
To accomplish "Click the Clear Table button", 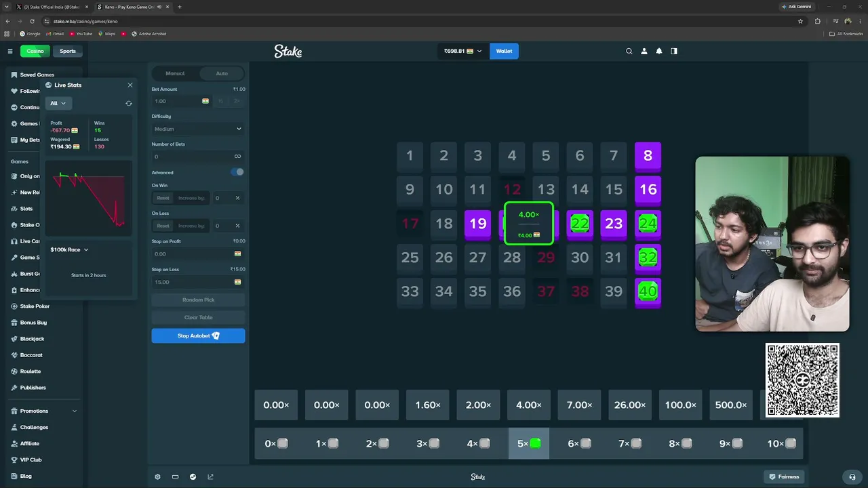I will (x=198, y=317).
